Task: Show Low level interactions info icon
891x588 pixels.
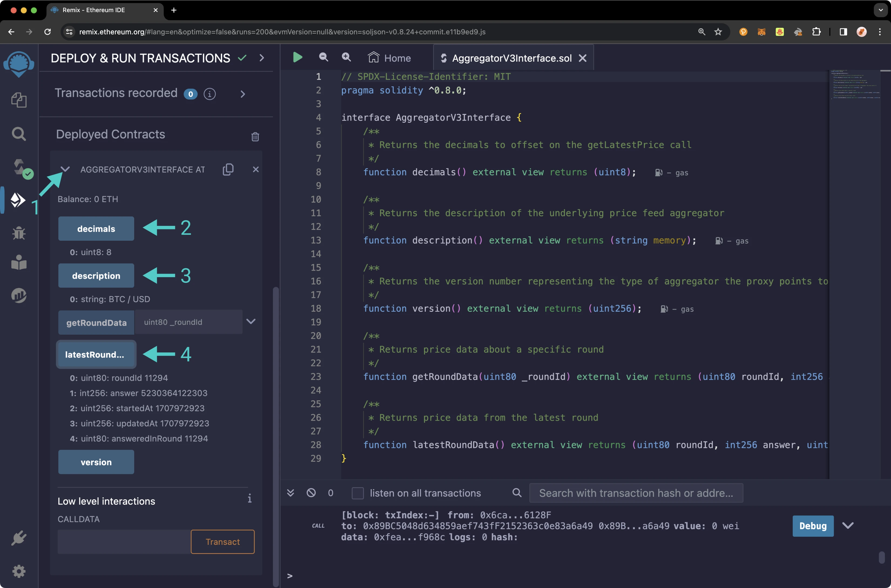Action: click(x=249, y=498)
